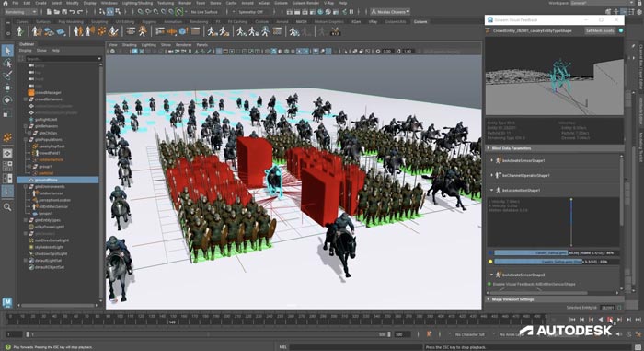644x351 pixels.
Task: Open the Outliner Display menu
Action: coord(25,50)
